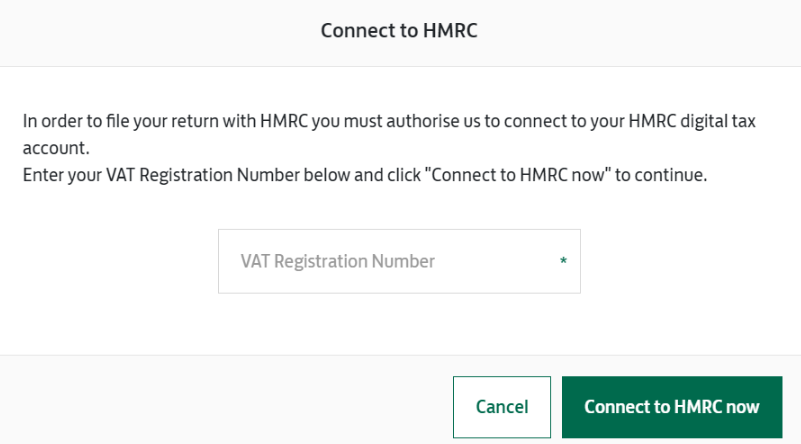Screen dimensions: 801x444
Task: Click the Connect to HMRC now button
Action: click(x=671, y=407)
